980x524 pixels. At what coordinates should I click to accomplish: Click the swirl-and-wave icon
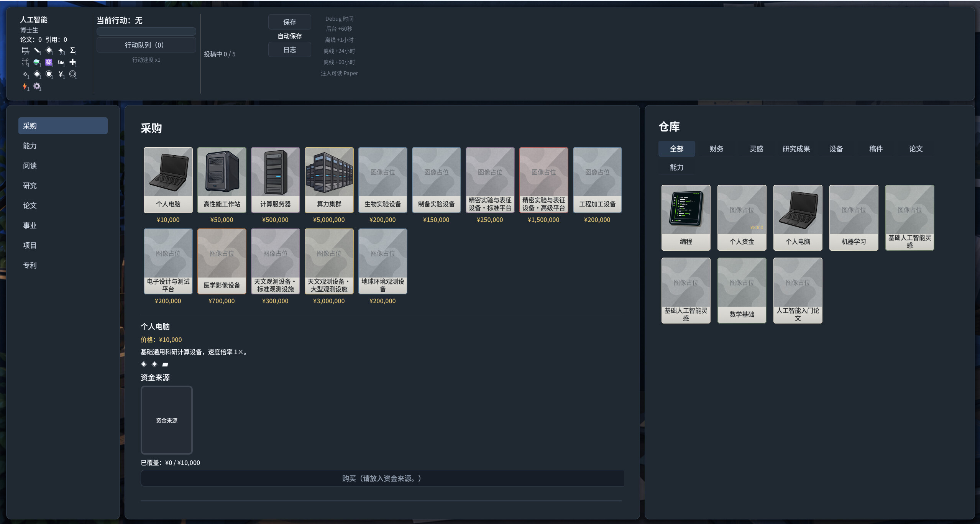click(61, 62)
